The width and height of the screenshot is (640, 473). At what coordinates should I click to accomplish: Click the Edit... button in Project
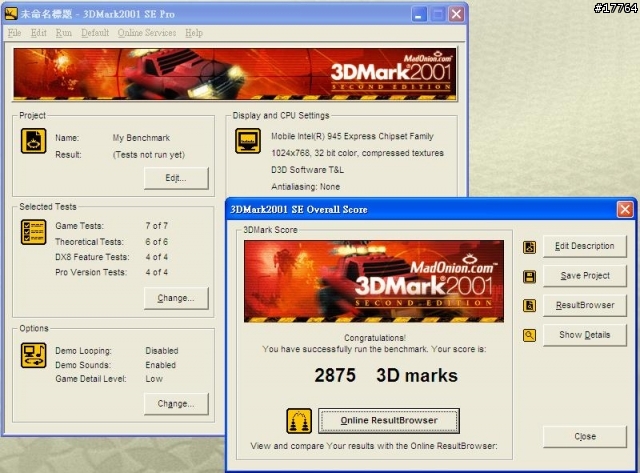click(x=176, y=178)
